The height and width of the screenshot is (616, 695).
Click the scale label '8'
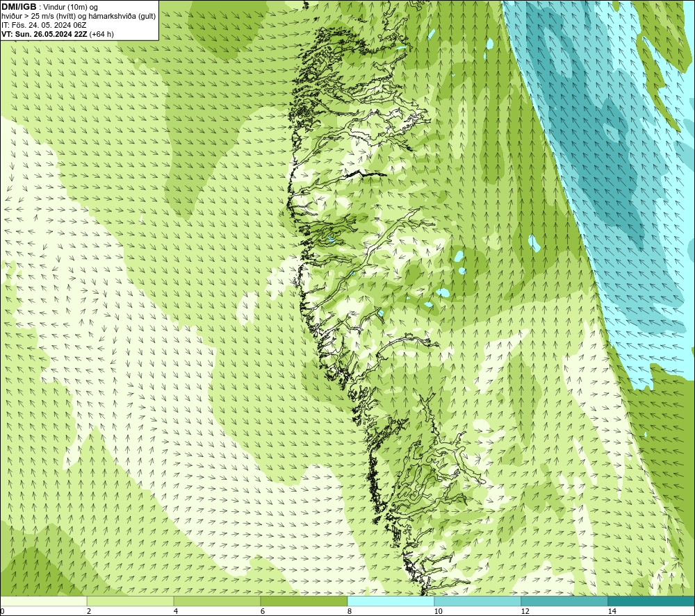coord(350,611)
